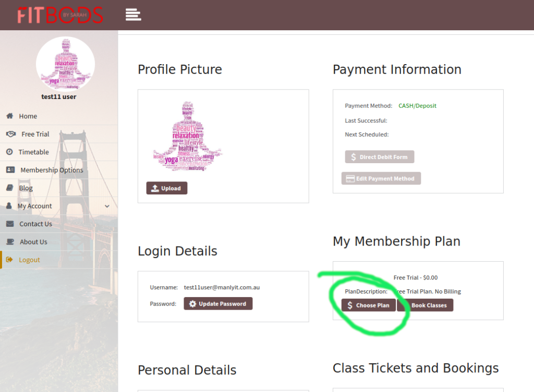This screenshot has height=392, width=534.
Task: Click the hamburger menu icon in header
Action: [x=133, y=15]
